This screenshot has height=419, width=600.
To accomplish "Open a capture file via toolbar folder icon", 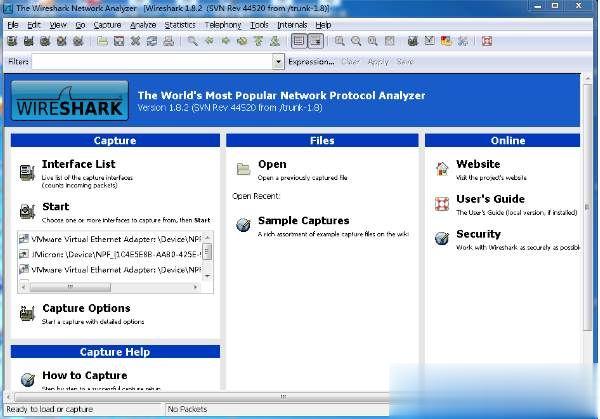I will pos(102,41).
